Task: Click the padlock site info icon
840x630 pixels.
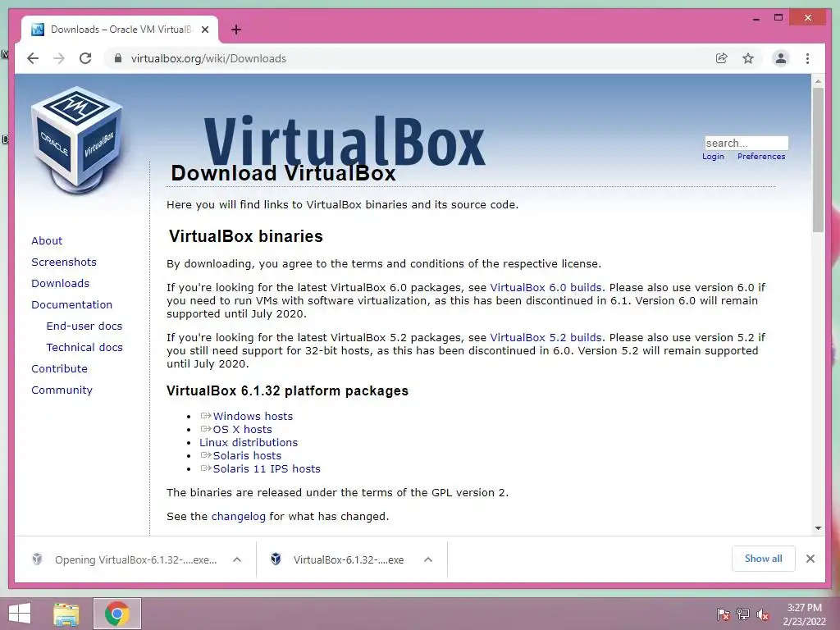Action: click(x=118, y=58)
